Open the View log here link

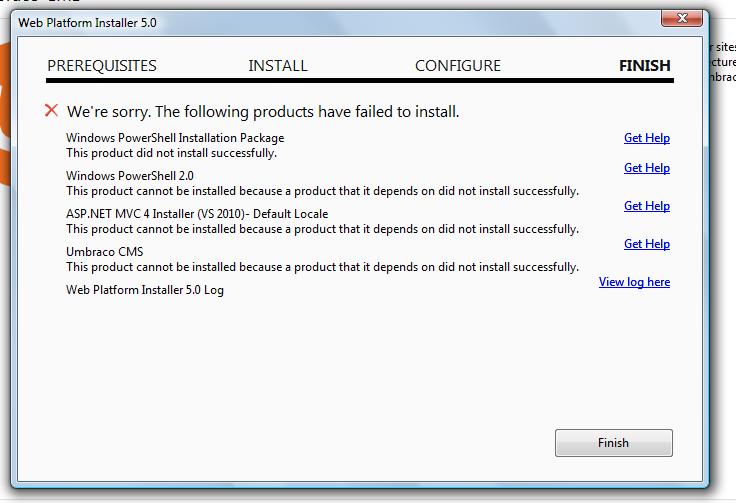pyautogui.click(x=634, y=282)
